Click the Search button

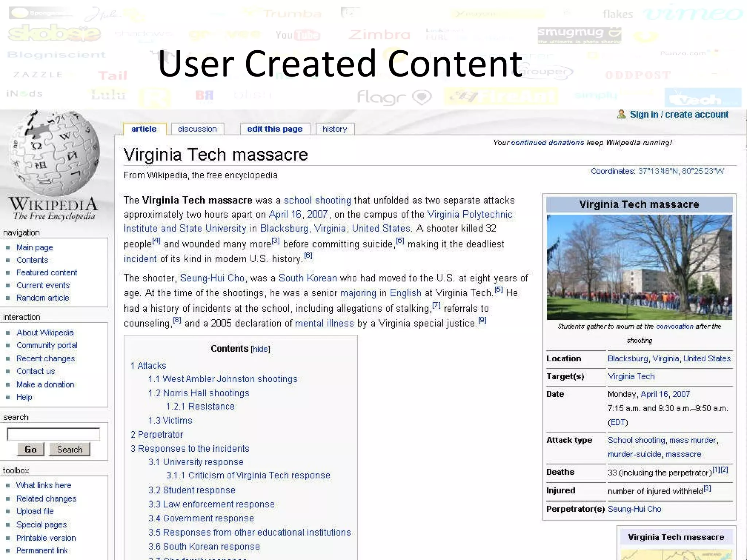(x=70, y=450)
